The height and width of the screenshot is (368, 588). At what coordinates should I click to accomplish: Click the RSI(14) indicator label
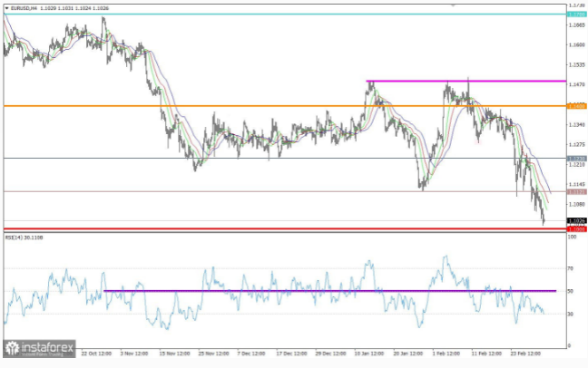[x=24, y=237]
